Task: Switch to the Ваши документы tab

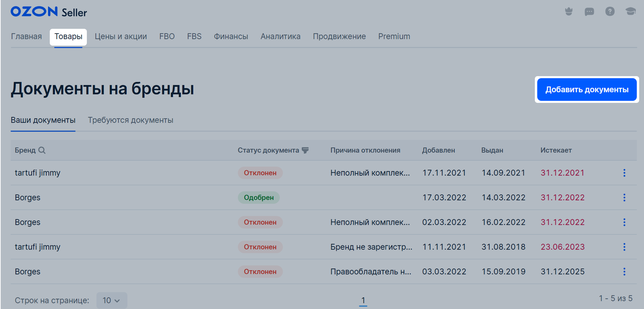Action: (x=43, y=120)
